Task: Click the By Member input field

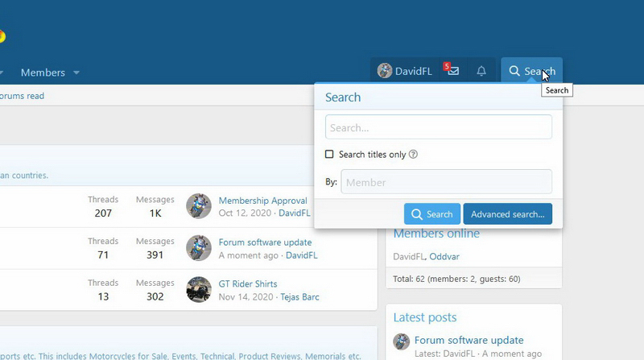Action: 447,182
